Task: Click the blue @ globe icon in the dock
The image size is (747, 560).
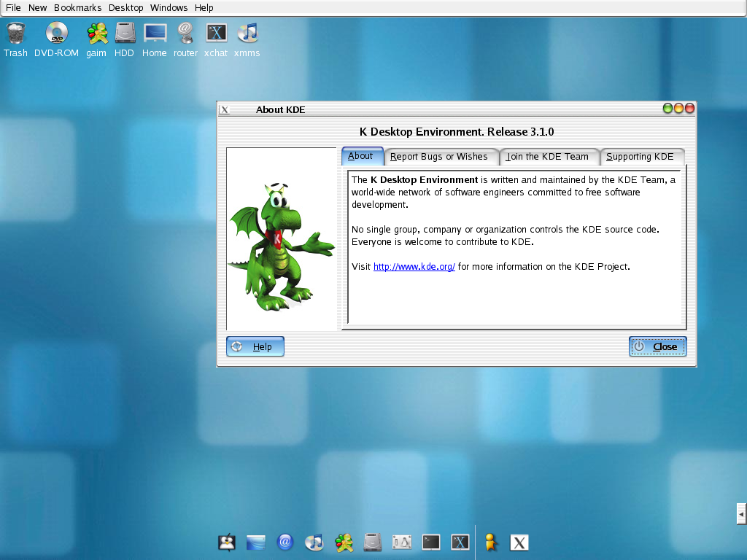Action: pos(285,542)
